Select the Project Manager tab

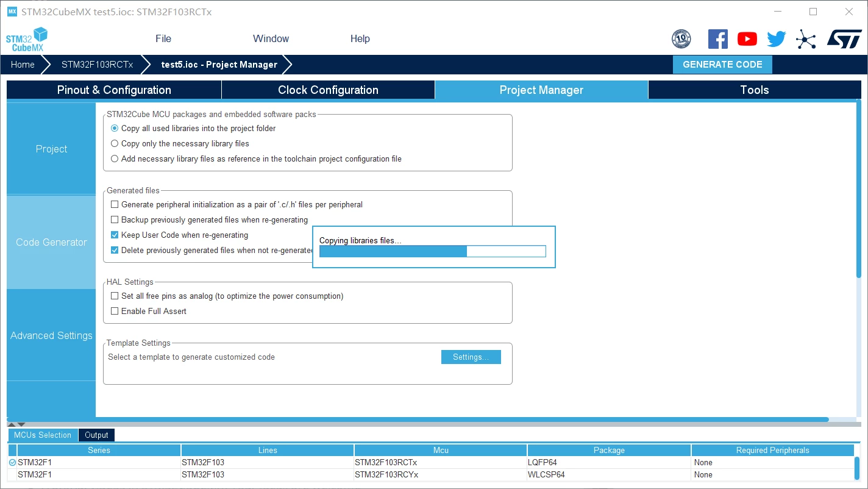click(541, 90)
